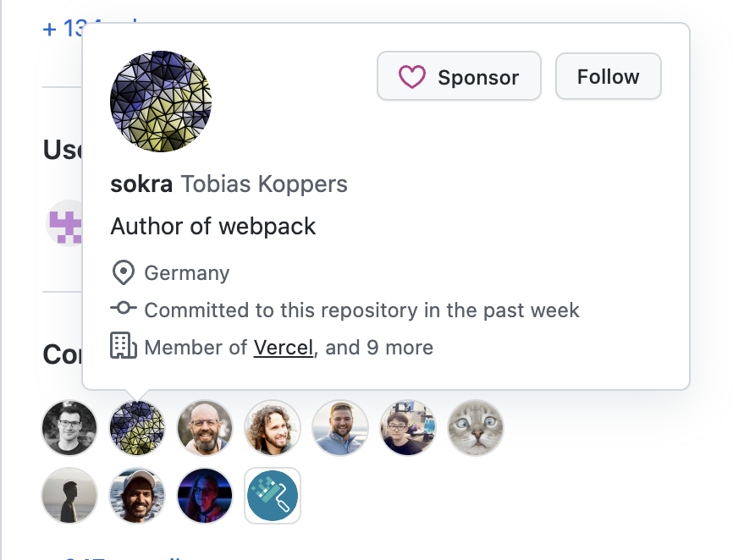Click the capped bearded contributor avatar
The width and height of the screenshot is (733, 560).
137,496
